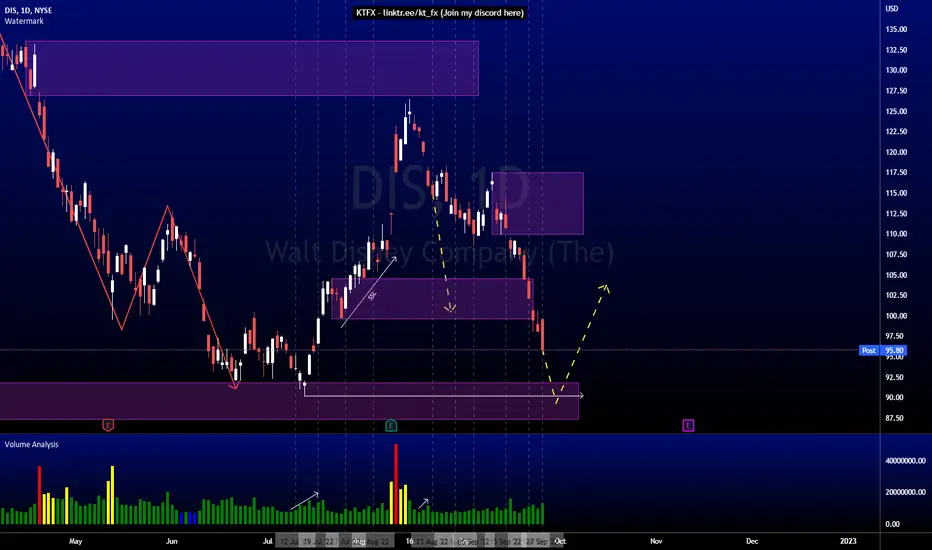The width and height of the screenshot is (932, 550).
Task: Click the green earnings E marker
Action: coord(391,425)
